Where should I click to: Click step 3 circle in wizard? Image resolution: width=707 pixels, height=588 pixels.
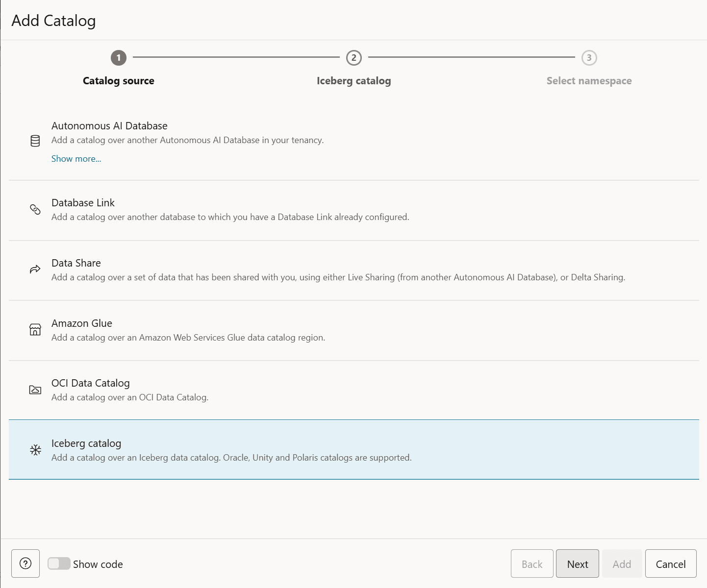[589, 58]
